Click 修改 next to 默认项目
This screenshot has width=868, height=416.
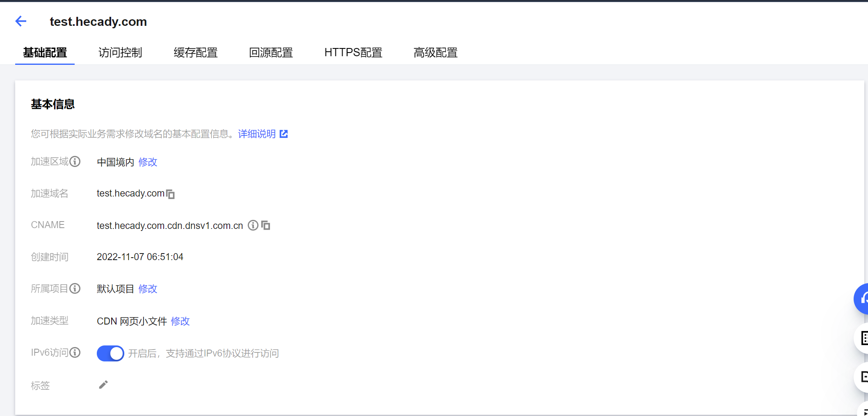[x=148, y=289]
